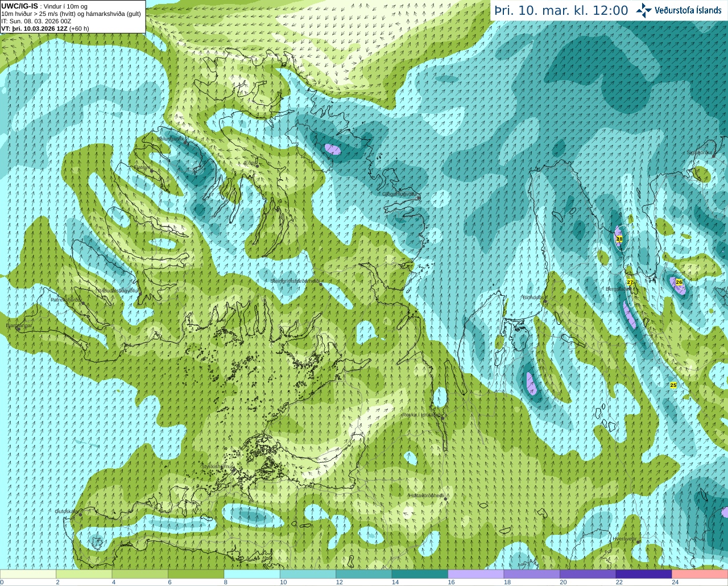Click the 4–6 m/s legend swatch
This screenshot has width=728, height=586.
(140, 574)
